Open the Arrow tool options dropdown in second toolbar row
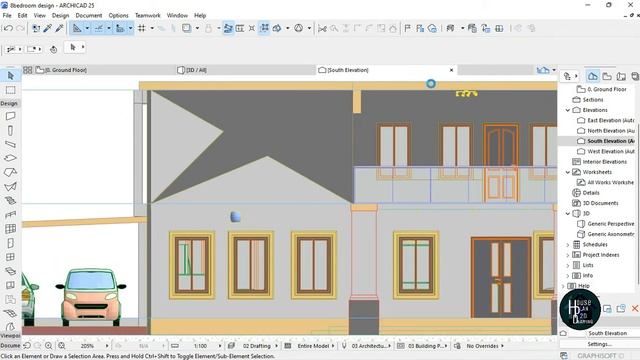640x360 pixels. pyautogui.click(x=83, y=47)
